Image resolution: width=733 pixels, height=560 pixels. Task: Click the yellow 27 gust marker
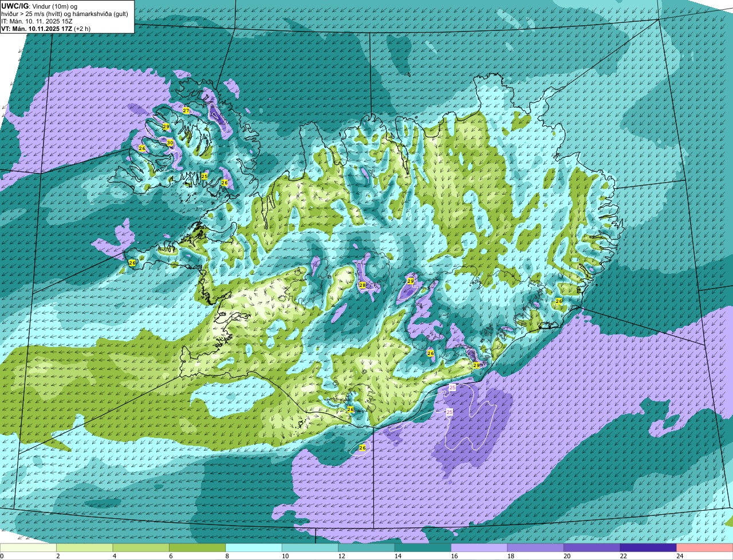pos(186,111)
